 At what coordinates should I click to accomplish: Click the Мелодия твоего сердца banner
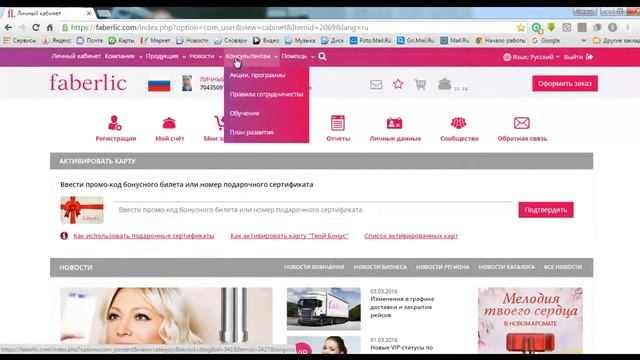pyautogui.click(x=530, y=320)
